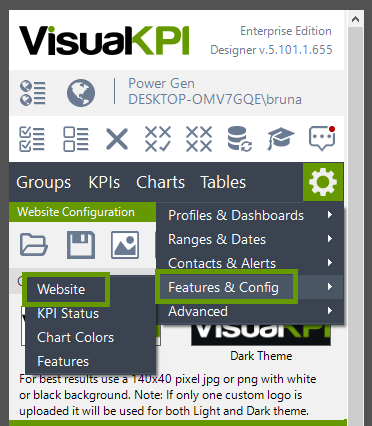Viewport: 372px width, 426px height.
Task: Open Profiles & Dashboards submenu
Action: (x=250, y=215)
